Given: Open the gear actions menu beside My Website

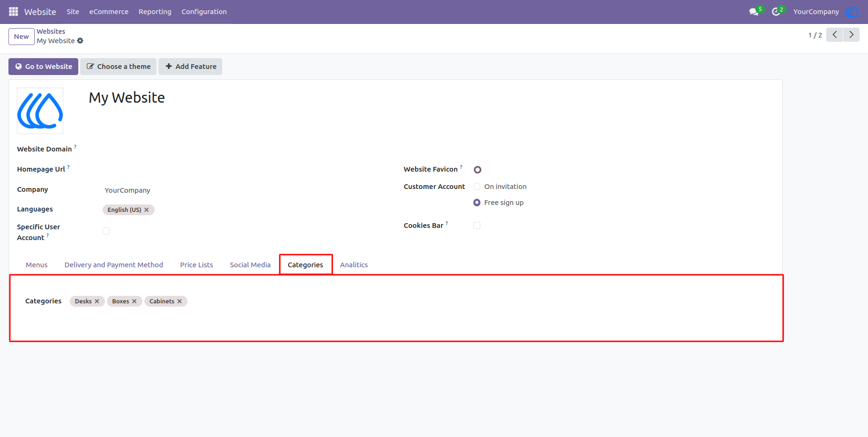Looking at the screenshot, I should tap(80, 41).
